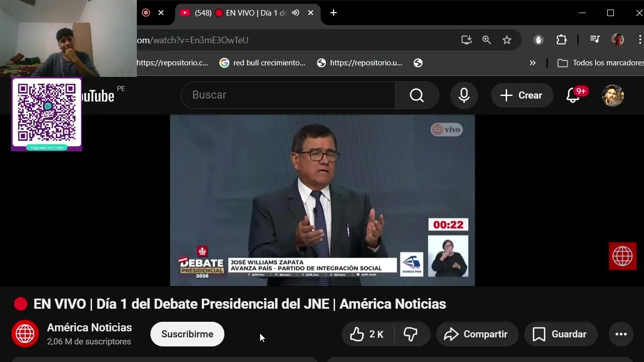Open a new browser tab
644x362 pixels.
click(x=334, y=13)
